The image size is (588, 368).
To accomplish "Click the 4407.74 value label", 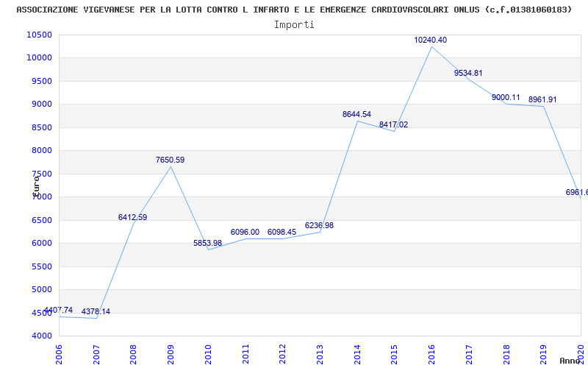I will [x=59, y=310].
